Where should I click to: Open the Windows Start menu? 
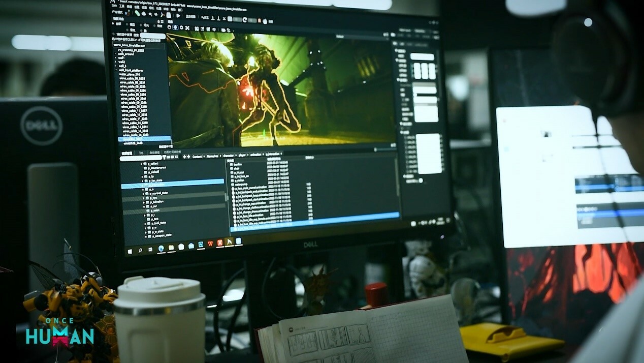click(x=130, y=251)
